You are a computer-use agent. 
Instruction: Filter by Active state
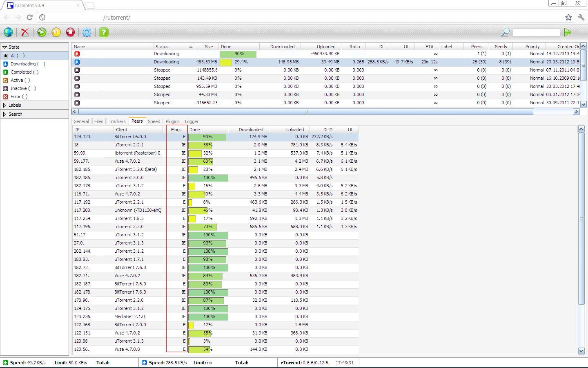35,80
